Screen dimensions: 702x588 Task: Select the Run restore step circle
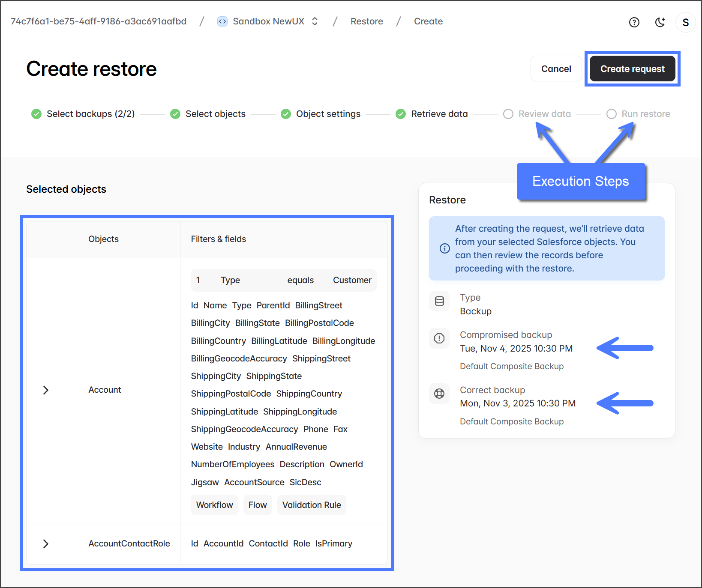(x=612, y=114)
